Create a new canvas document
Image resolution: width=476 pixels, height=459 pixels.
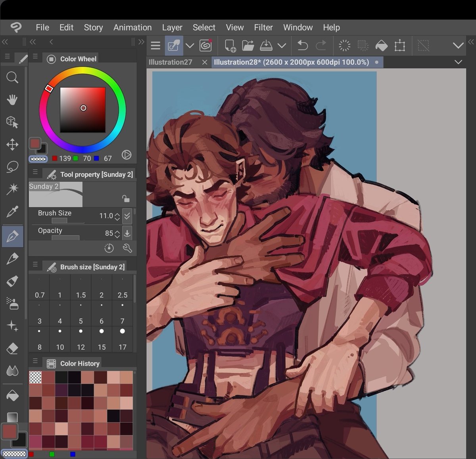coord(230,46)
